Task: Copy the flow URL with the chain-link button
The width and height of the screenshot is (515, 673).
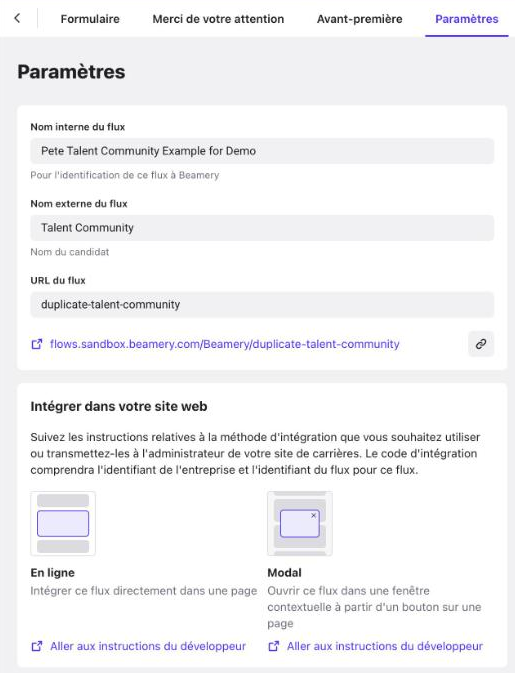Action: point(481,344)
